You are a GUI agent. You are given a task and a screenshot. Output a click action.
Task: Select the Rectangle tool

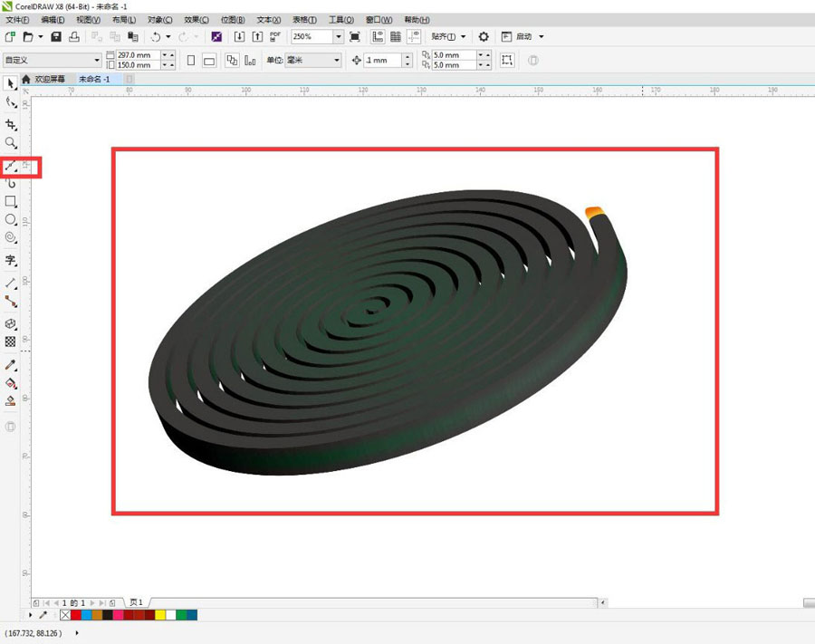pos(11,201)
